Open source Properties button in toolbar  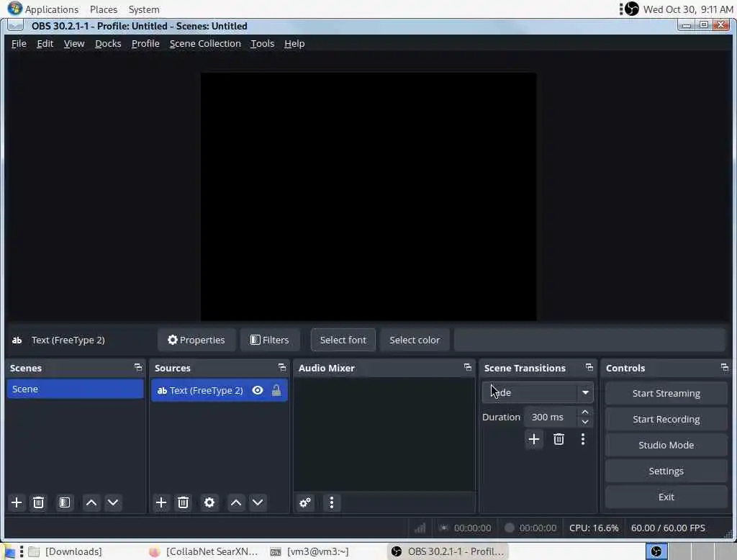196,340
